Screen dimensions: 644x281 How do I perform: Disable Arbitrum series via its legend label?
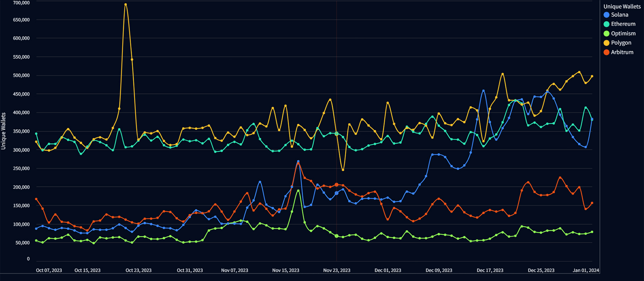point(622,52)
